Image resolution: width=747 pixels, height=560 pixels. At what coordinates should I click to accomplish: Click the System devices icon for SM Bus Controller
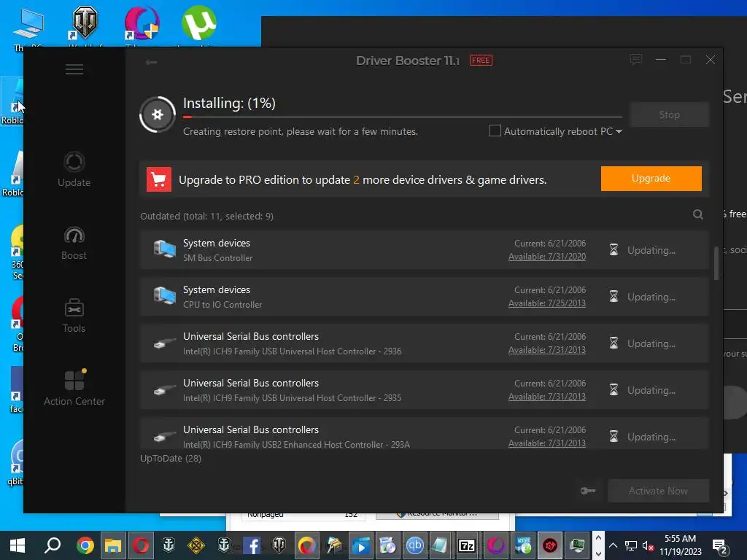coord(164,249)
